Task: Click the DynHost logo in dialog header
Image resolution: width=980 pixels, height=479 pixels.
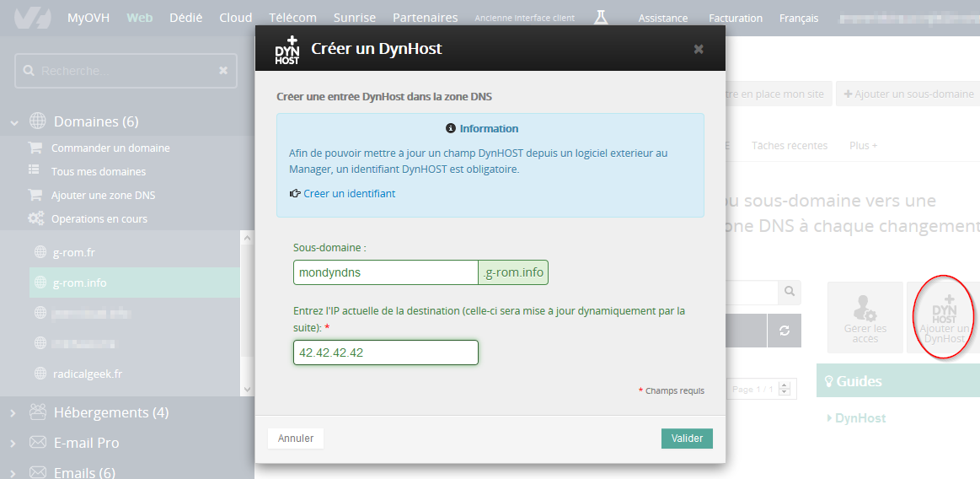Action: (287, 50)
